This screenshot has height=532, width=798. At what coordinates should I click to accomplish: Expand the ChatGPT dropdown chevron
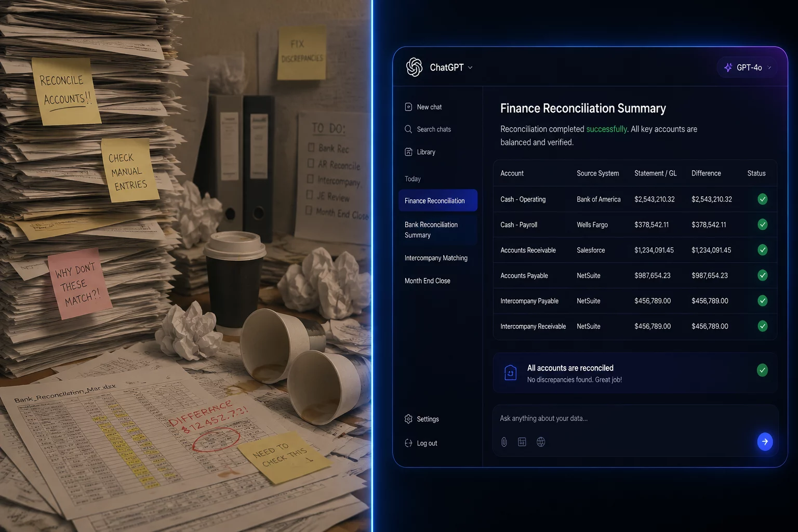coord(470,68)
